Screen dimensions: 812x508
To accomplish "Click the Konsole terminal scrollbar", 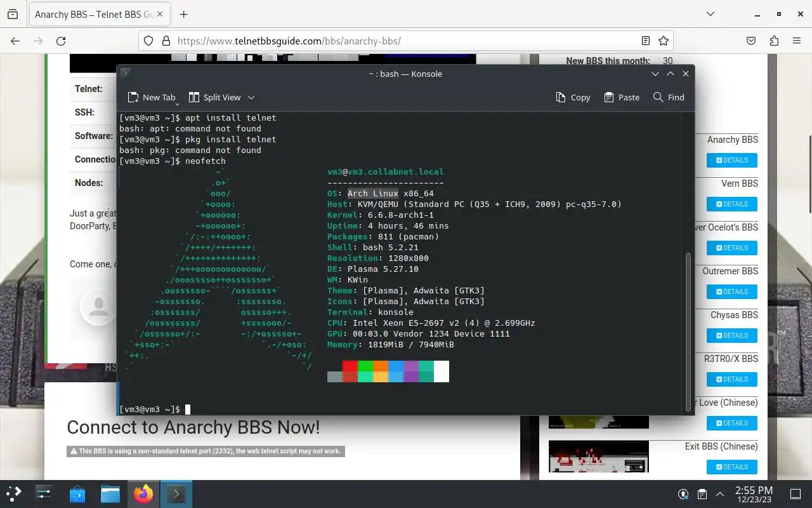I will [688, 331].
